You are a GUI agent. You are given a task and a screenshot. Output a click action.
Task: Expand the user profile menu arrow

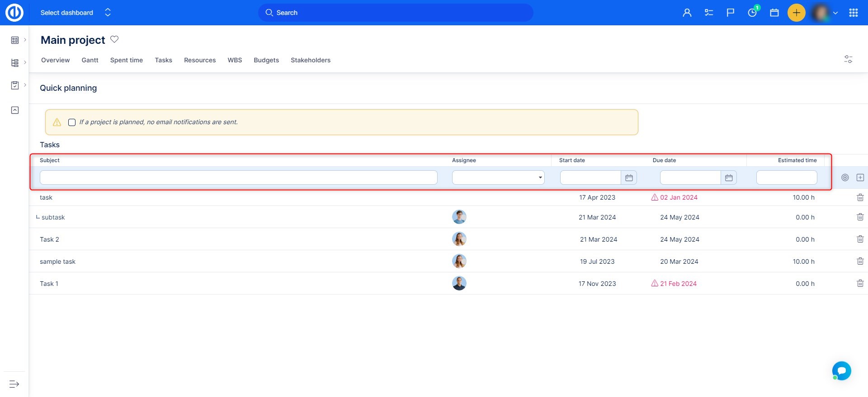pos(835,13)
